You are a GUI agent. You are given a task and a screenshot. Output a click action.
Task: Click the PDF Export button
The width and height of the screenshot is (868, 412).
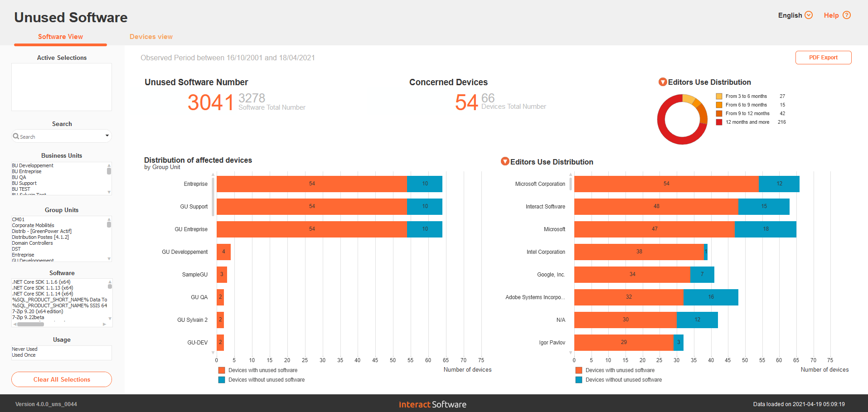click(823, 58)
